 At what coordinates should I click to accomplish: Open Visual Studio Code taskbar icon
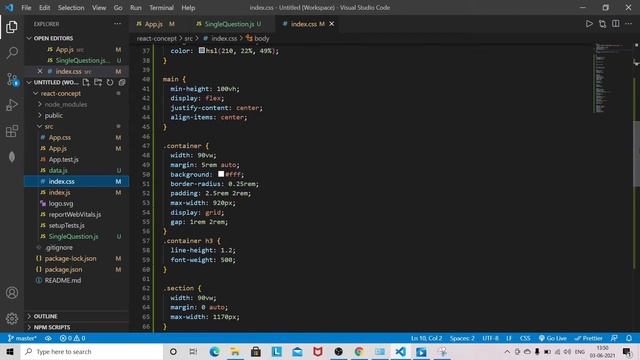coord(400,351)
